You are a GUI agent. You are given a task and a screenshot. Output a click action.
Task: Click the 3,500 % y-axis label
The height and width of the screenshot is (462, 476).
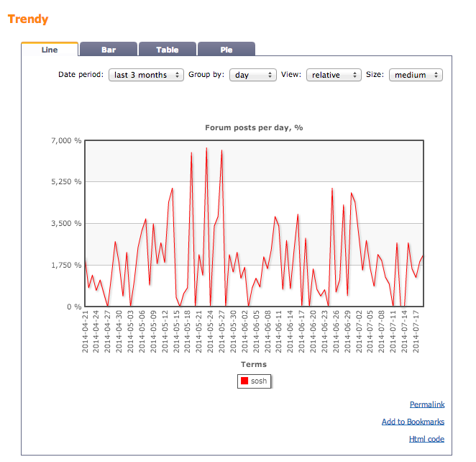coord(65,224)
